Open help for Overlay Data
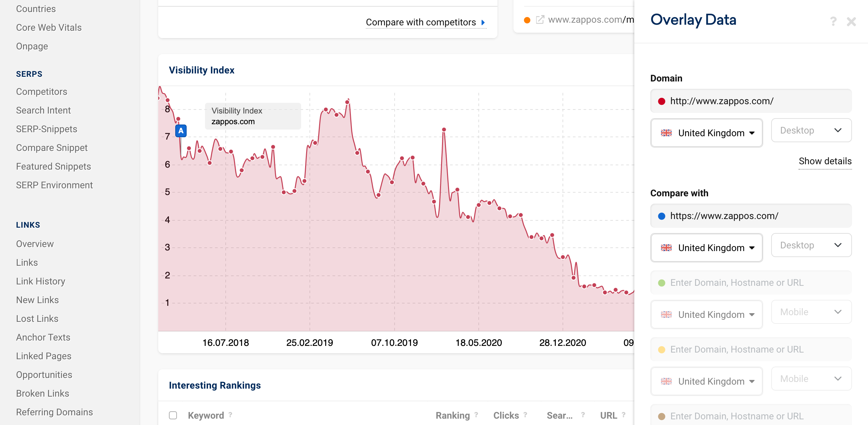Image resolution: width=868 pixels, height=425 pixels. [833, 22]
